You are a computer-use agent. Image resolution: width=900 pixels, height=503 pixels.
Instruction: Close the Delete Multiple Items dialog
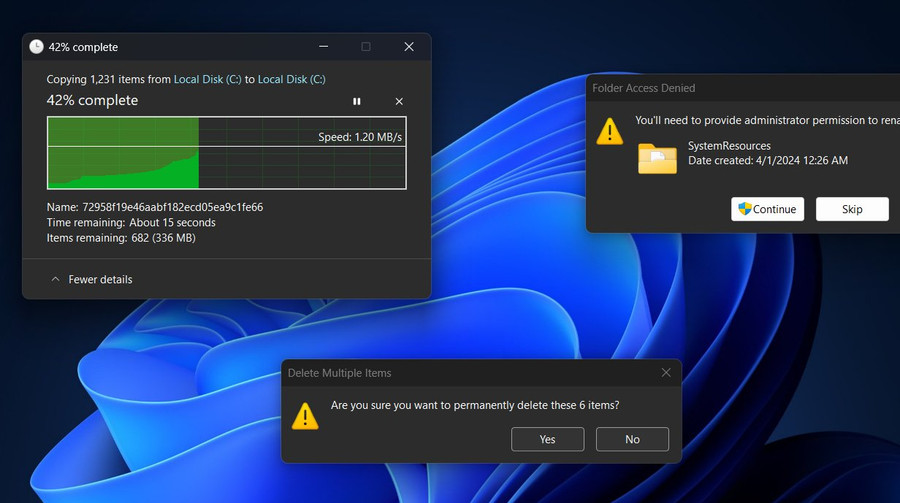[x=666, y=373]
